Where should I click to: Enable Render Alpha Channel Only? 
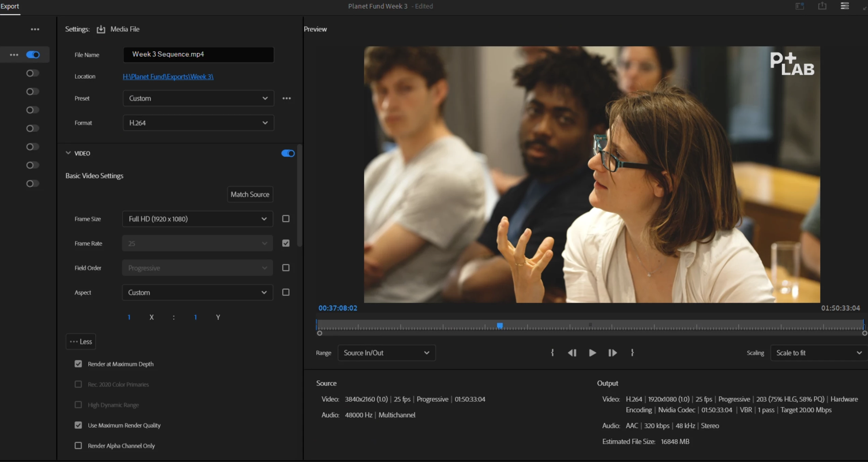78,446
